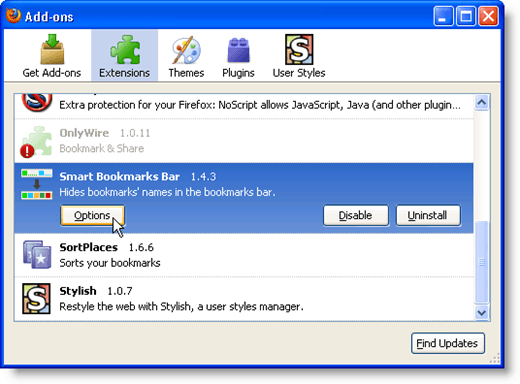Viewport: 520px width, 384px height.
Task: Click 'Bookmark & Share' description text
Action: [x=102, y=148]
